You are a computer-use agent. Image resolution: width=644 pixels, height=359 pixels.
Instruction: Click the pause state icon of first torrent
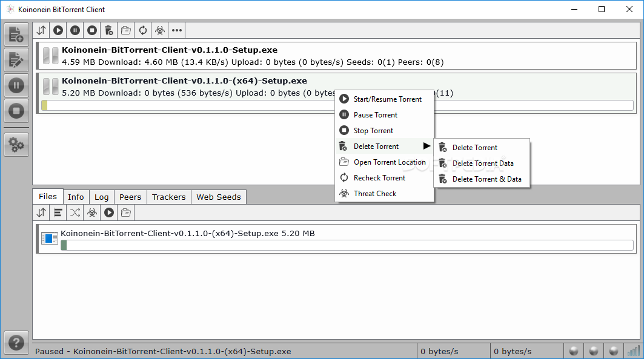pyautogui.click(x=50, y=56)
